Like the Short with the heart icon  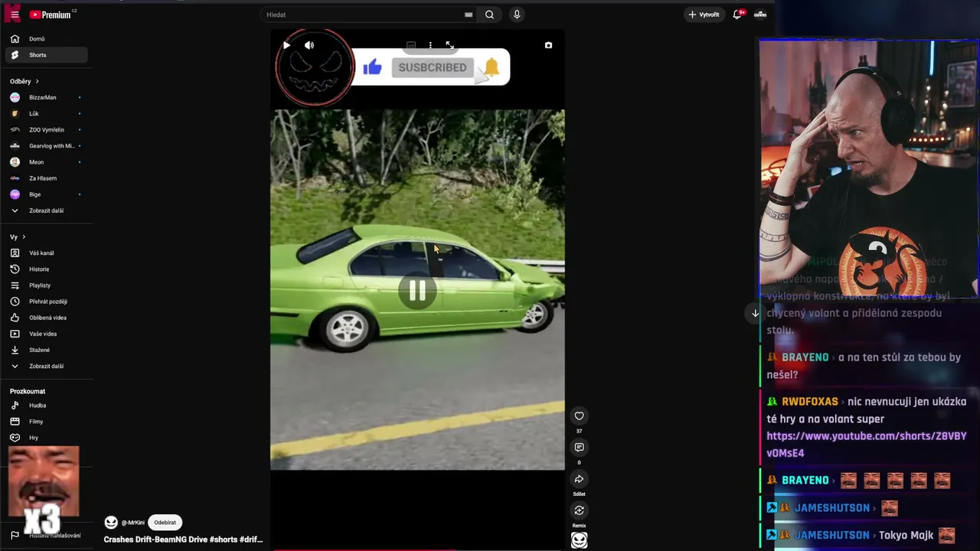click(x=579, y=416)
